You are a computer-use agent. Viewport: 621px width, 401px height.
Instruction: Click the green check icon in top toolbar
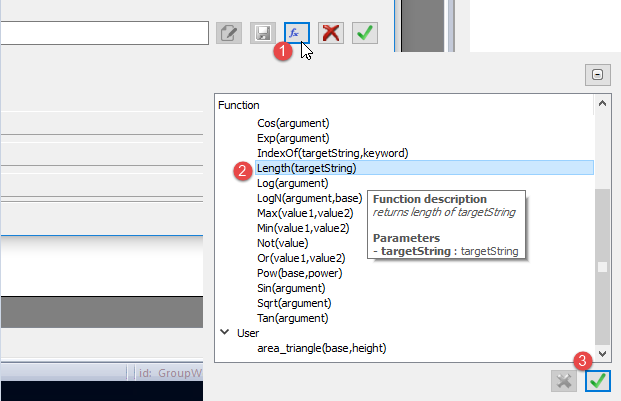(x=365, y=33)
